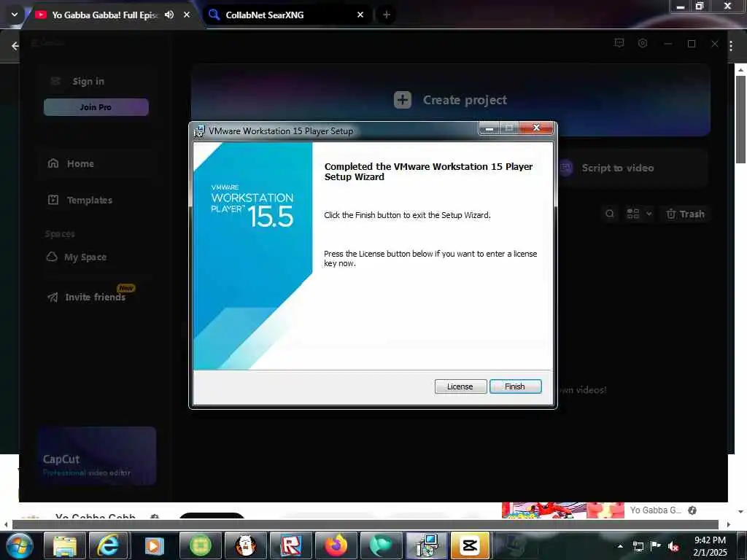
Task: Open Firefox from the taskbar
Action: (x=336, y=545)
